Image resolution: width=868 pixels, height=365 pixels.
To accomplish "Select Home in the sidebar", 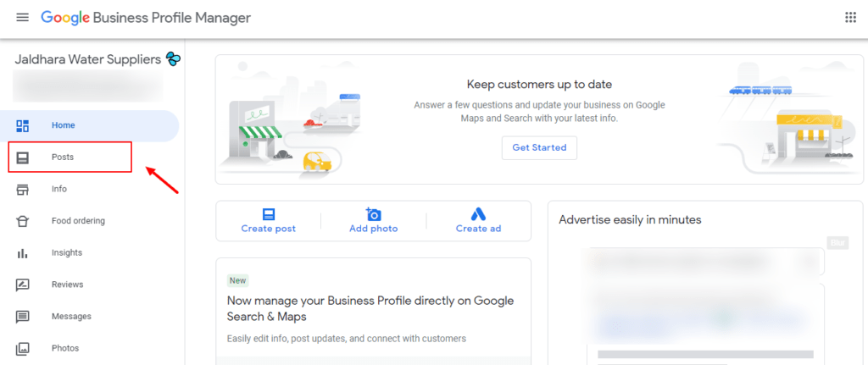I will 90,125.
